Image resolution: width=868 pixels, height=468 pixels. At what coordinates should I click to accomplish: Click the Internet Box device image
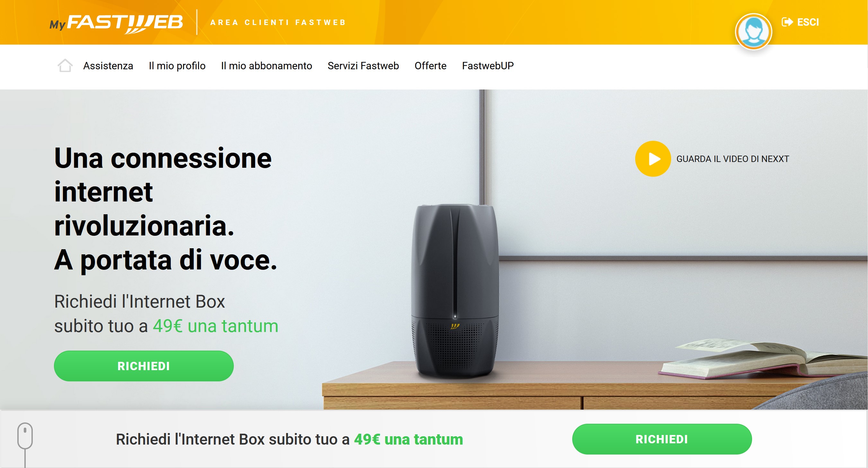455,291
